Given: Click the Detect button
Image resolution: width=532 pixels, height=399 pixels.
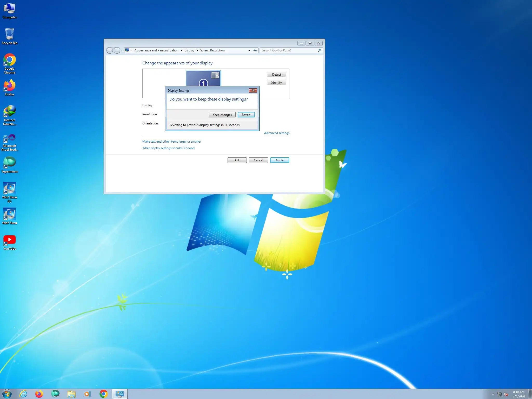Looking at the screenshot, I should click(x=276, y=75).
